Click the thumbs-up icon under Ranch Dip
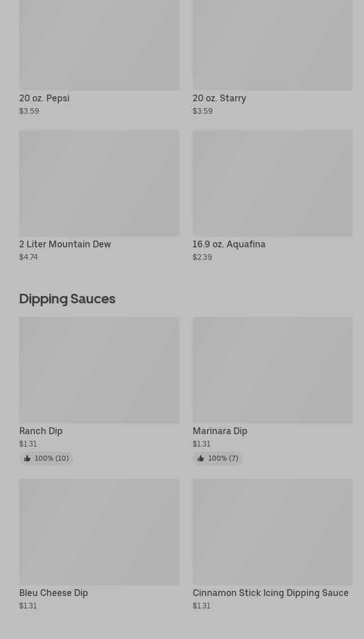This screenshot has height=639, width=364. point(27,458)
